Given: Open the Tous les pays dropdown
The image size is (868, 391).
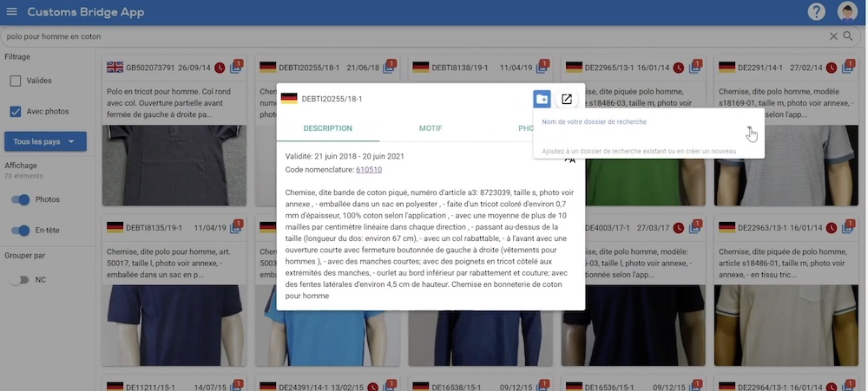Looking at the screenshot, I should 45,141.
